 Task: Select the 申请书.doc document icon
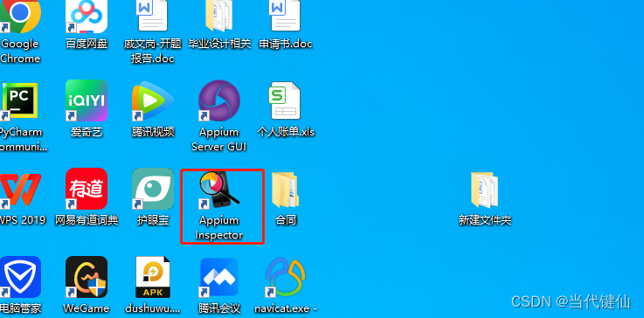285,16
